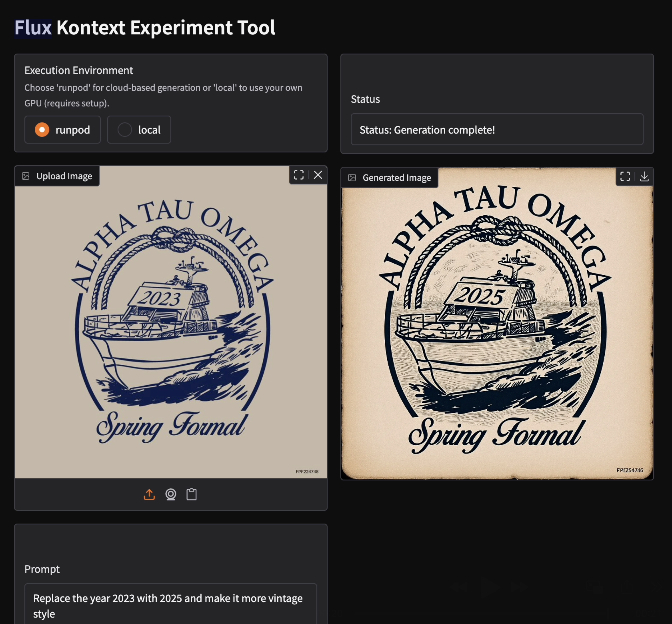Download the generated image
Viewport: 672px width, 624px height.
click(644, 176)
